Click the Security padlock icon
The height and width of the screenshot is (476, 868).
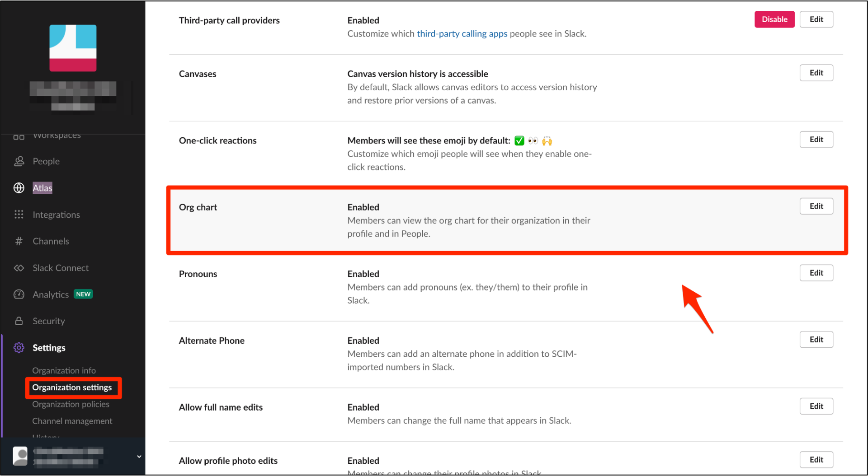tap(19, 321)
